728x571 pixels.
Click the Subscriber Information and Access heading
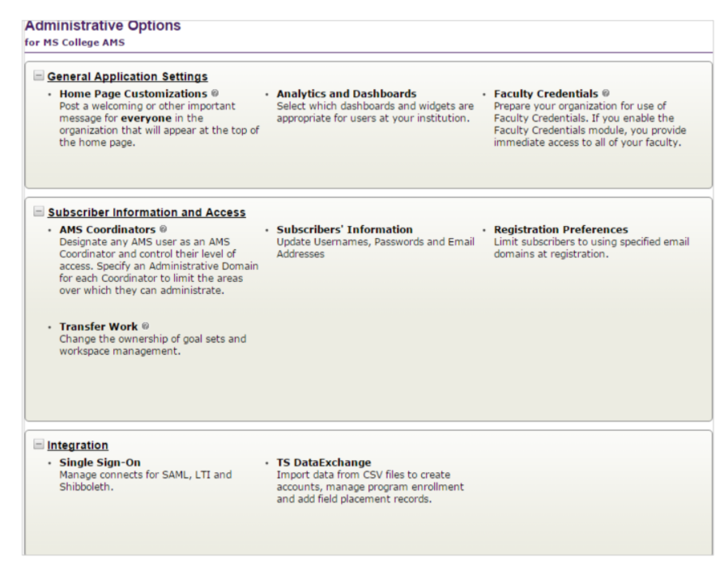coord(147,213)
